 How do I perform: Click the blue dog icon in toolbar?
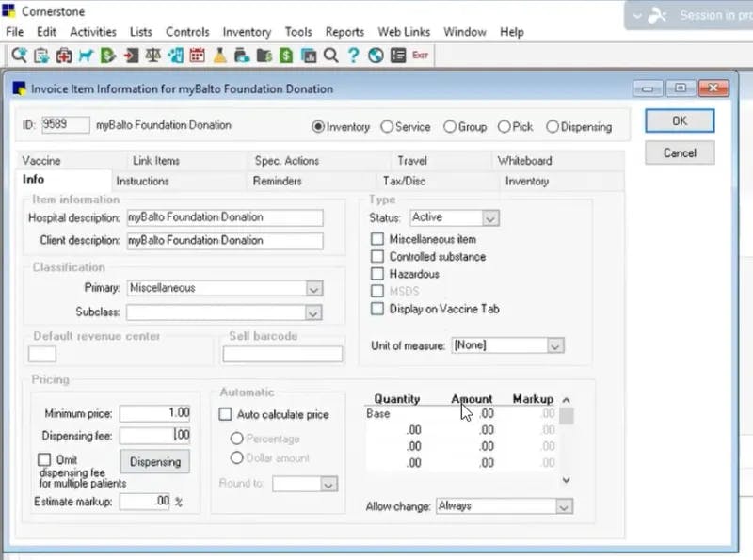pyautogui.click(x=86, y=56)
